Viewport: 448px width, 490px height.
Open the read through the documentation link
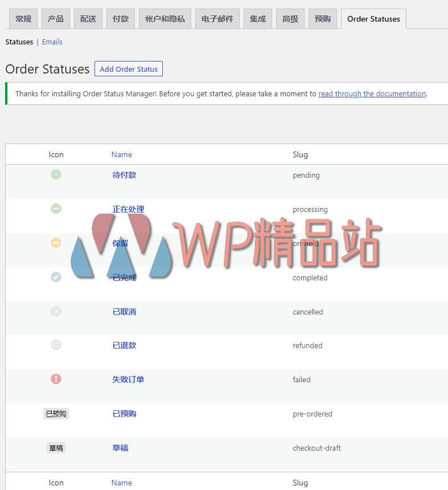click(372, 94)
